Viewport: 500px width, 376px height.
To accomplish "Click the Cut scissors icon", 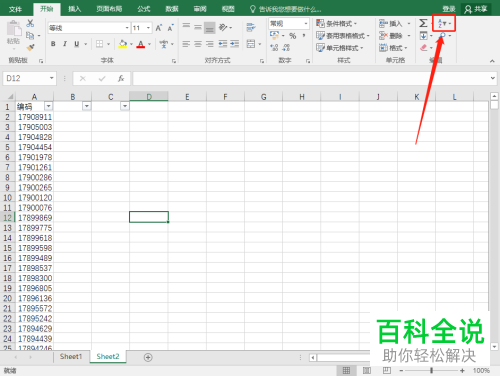I will point(30,23).
